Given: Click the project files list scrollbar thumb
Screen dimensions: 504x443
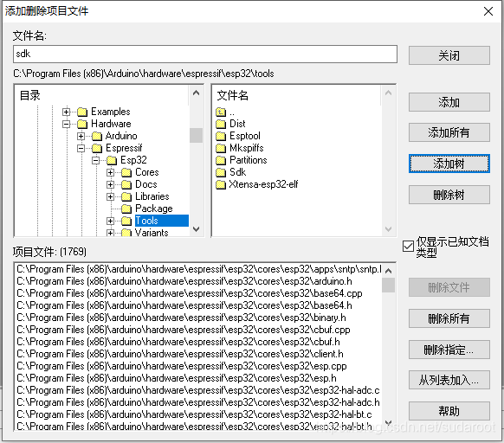Looking at the screenshot, I should tap(388, 286).
